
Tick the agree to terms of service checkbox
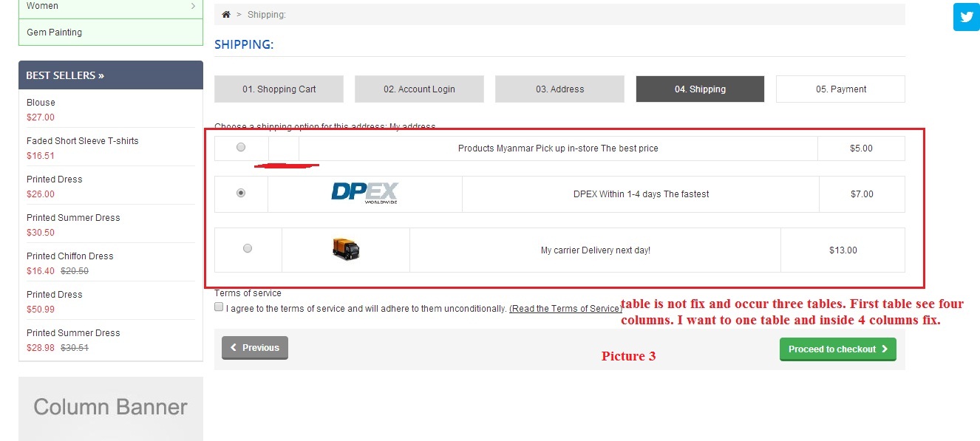219,307
